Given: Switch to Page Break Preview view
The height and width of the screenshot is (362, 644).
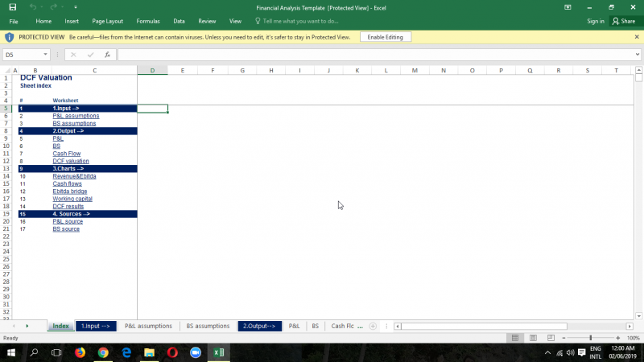Looking at the screenshot, I should pyautogui.click(x=550, y=338).
